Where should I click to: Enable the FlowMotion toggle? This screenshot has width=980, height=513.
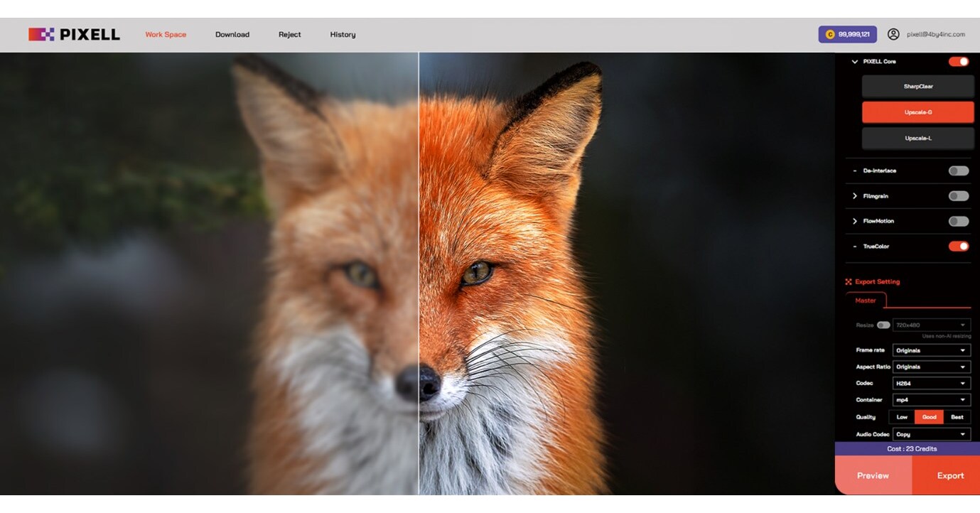(958, 221)
